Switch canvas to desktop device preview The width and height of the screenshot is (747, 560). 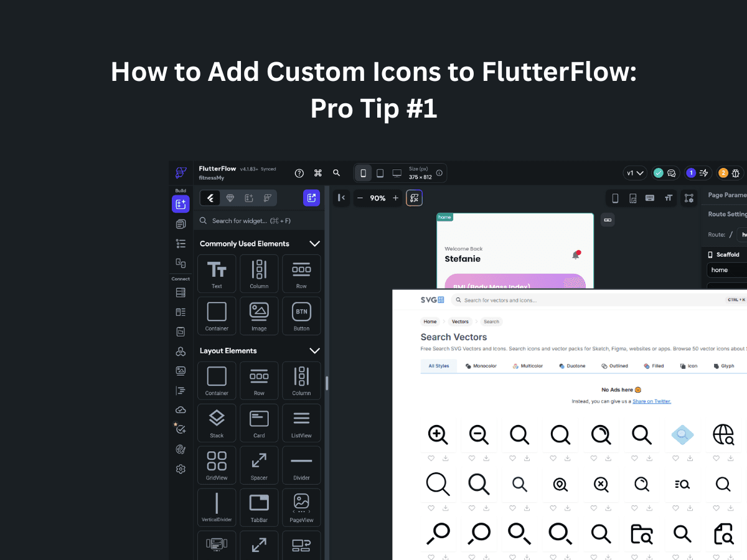click(x=397, y=173)
